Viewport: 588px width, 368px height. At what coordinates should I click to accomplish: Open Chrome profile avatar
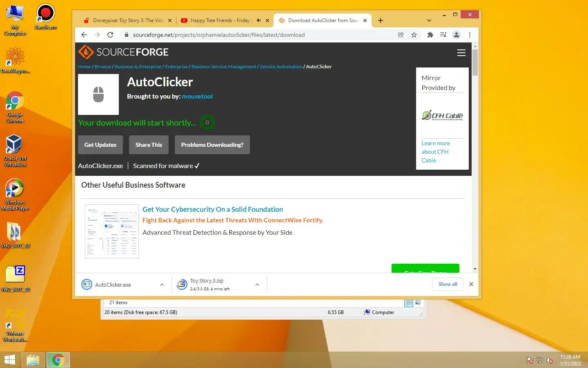(457, 35)
